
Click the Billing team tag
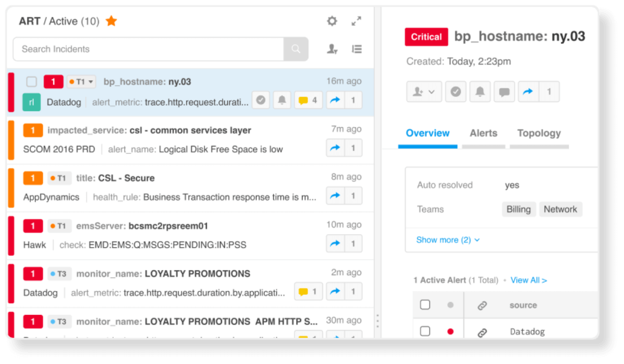[519, 209]
